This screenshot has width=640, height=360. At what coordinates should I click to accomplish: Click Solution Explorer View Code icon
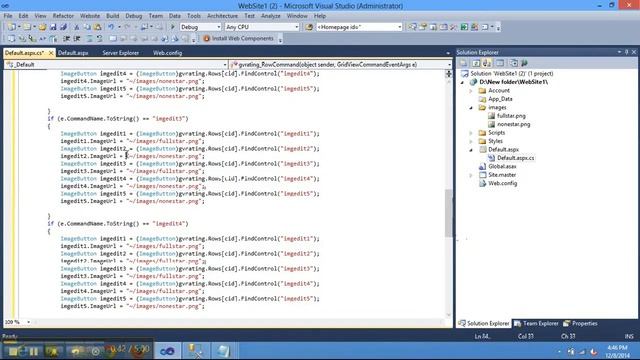coord(500,63)
